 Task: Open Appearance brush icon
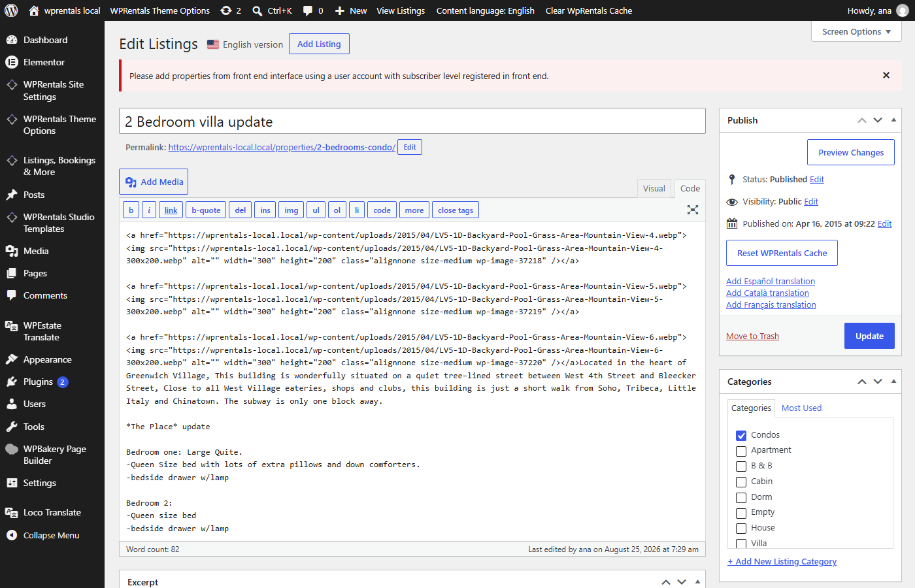coord(12,359)
